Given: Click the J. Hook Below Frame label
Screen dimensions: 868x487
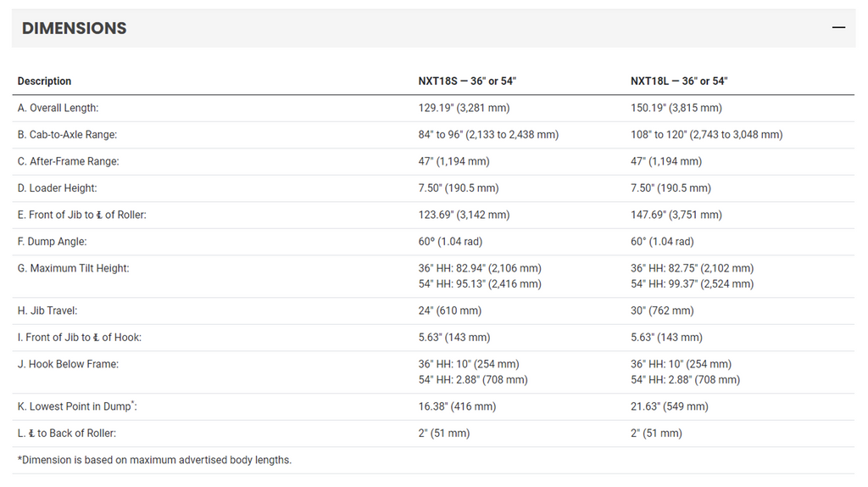Looking at the screenshot, I should pyautogui.click(x=68, y=364).
